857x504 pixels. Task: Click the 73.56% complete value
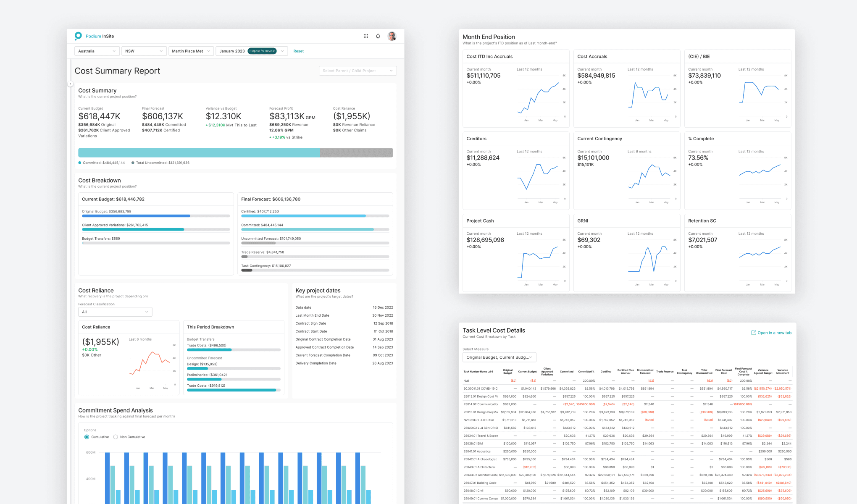pyautogui.click(x=698, y=158)
